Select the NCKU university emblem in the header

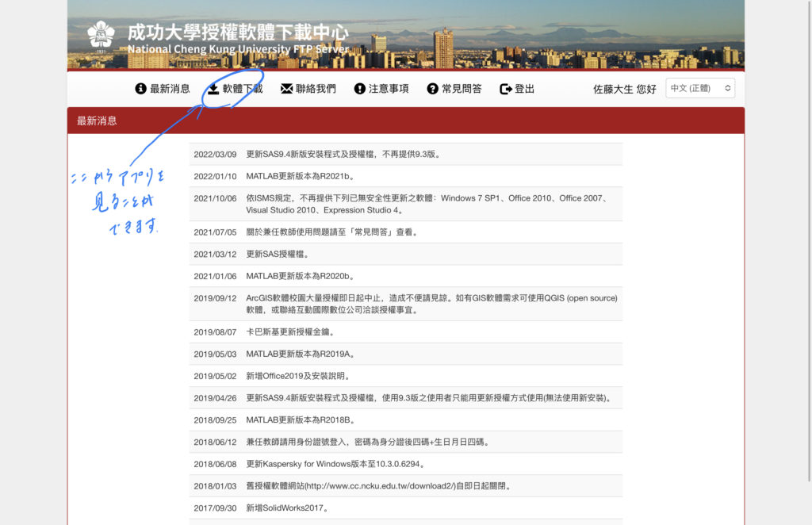(101, 35)
